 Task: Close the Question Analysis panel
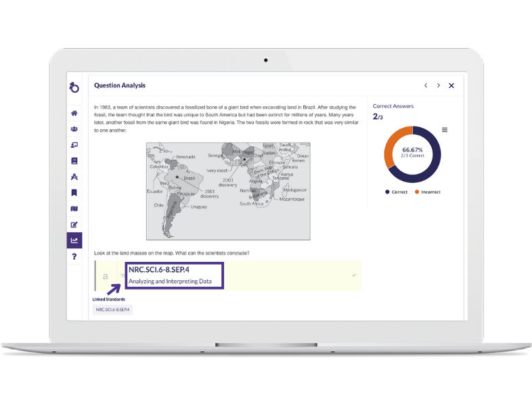(451, 86)
